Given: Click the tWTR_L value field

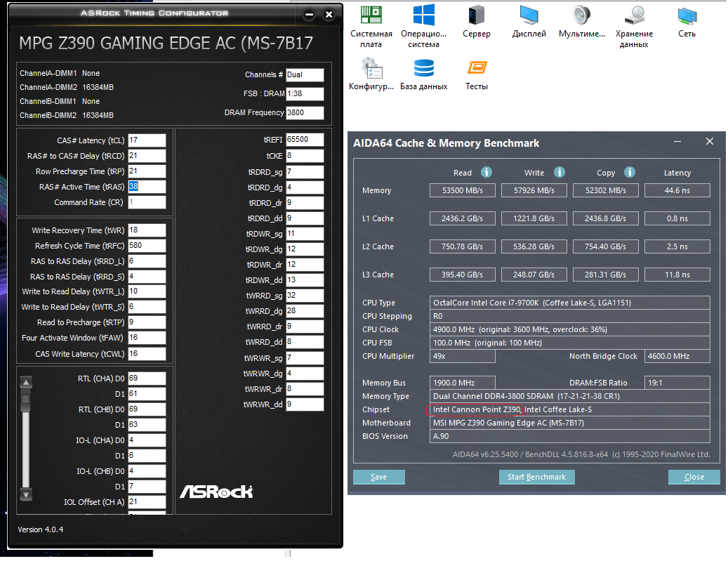Looking at the screenshot, I should pos(147,291).
